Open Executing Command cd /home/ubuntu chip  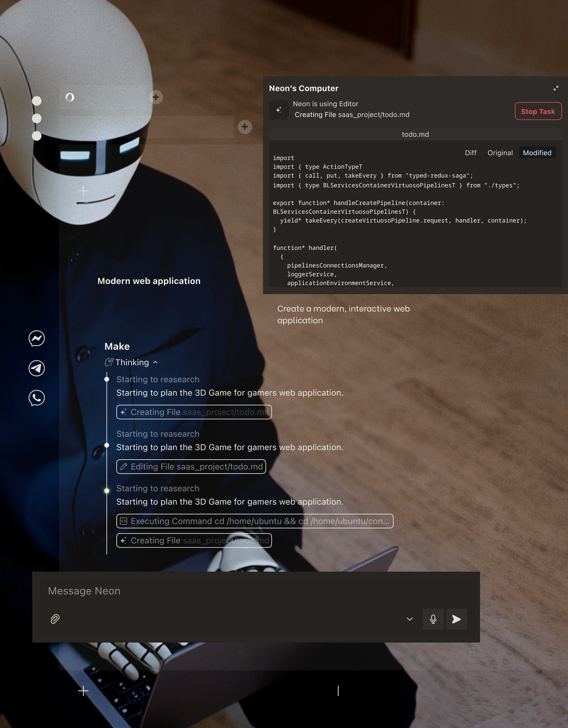[255, 521]
